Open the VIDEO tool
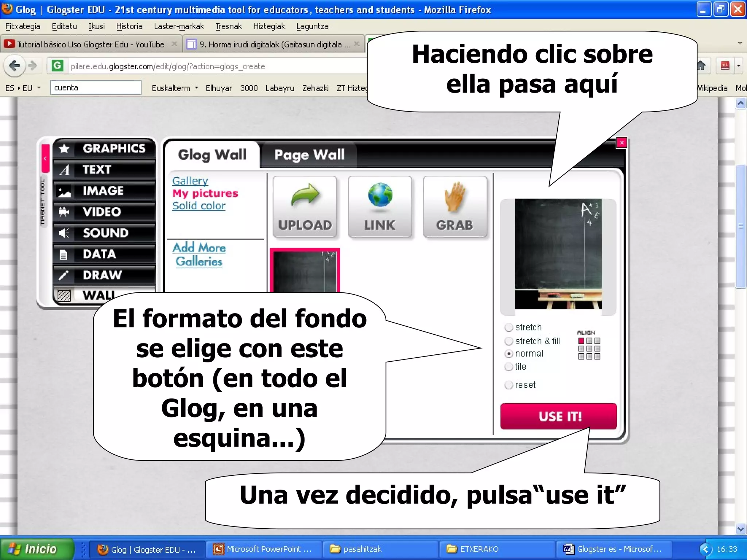The width and height of the screenshot is (747, 560). point(105,212)
